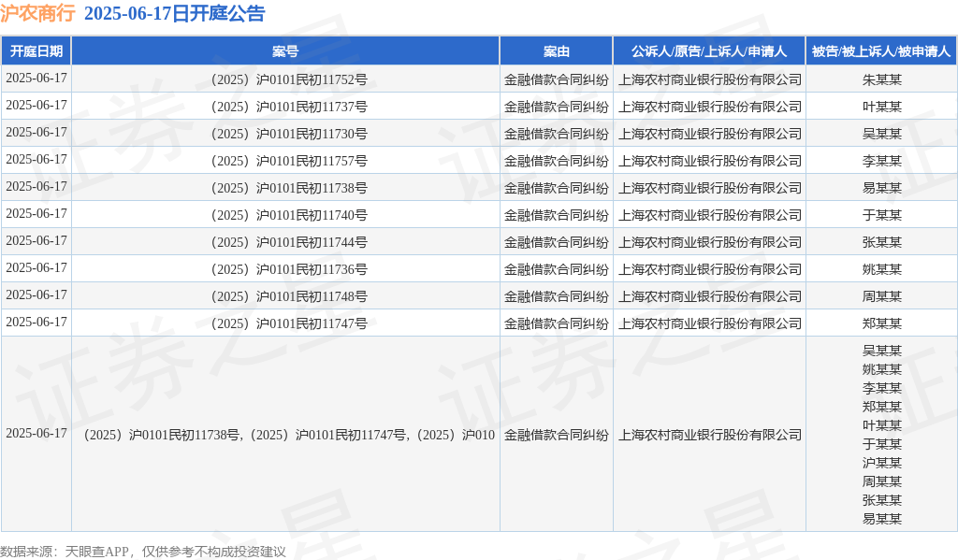Click 上海农村商业银行股份有限公司 in the multi-case-number row
Screen dimensions: 958x560
pos(709,435)
